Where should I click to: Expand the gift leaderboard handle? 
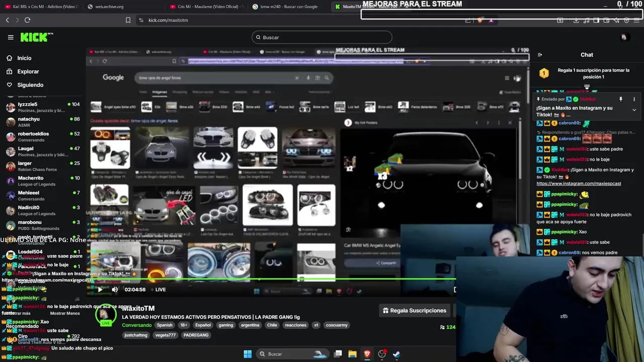coord(587,87)
